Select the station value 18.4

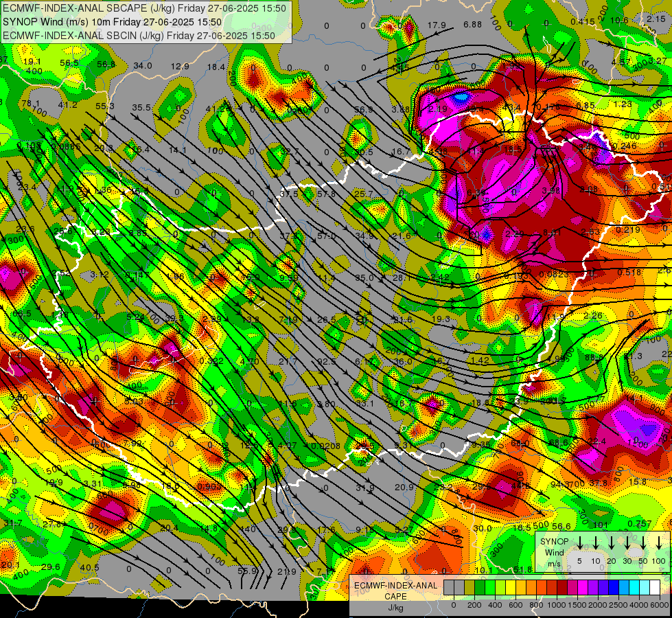click(x=216, y=67)
